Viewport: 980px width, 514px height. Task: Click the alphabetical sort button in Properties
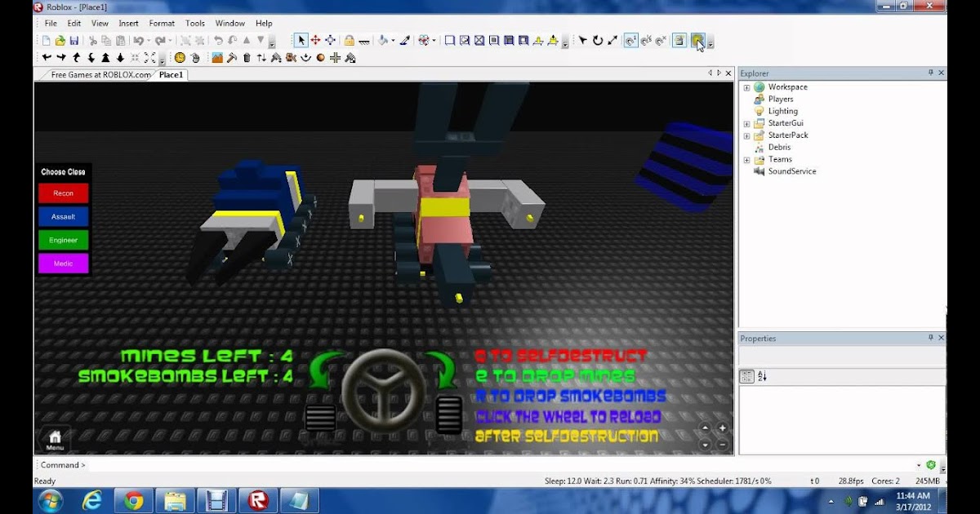pos(762,376)
